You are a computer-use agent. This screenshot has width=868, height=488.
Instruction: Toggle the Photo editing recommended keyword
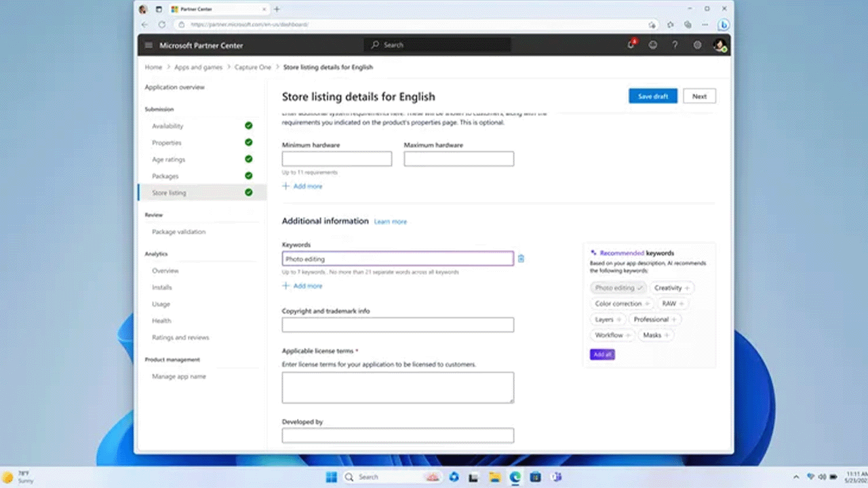tap(618, 288)
